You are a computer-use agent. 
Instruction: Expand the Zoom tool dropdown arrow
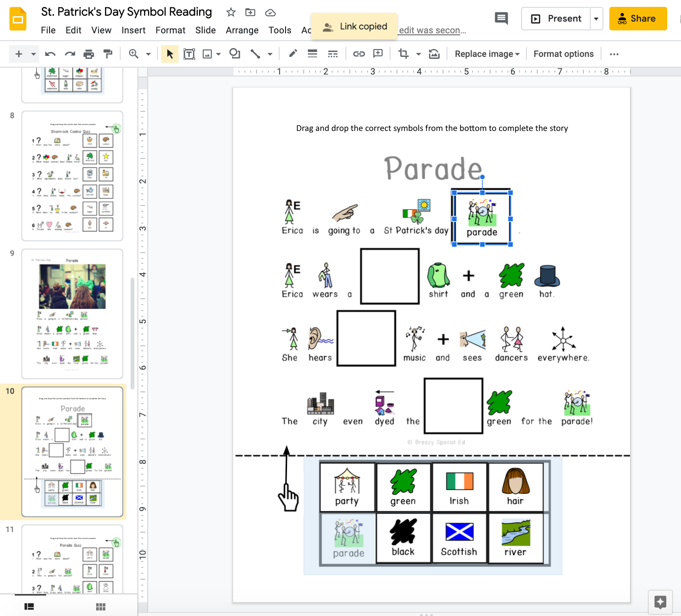tap(148, 54)
